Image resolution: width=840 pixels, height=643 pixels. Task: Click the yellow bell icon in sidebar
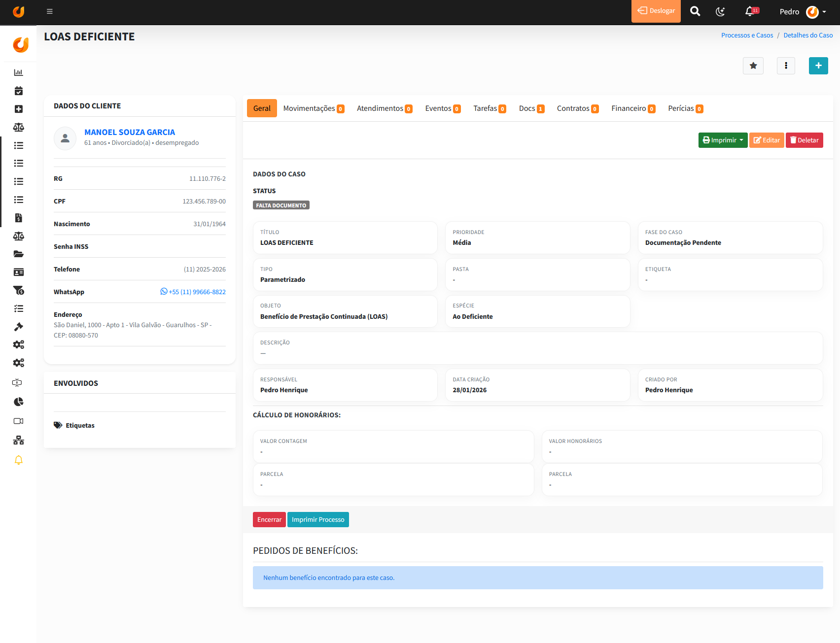pyautogui.click(x=19, y=460)
